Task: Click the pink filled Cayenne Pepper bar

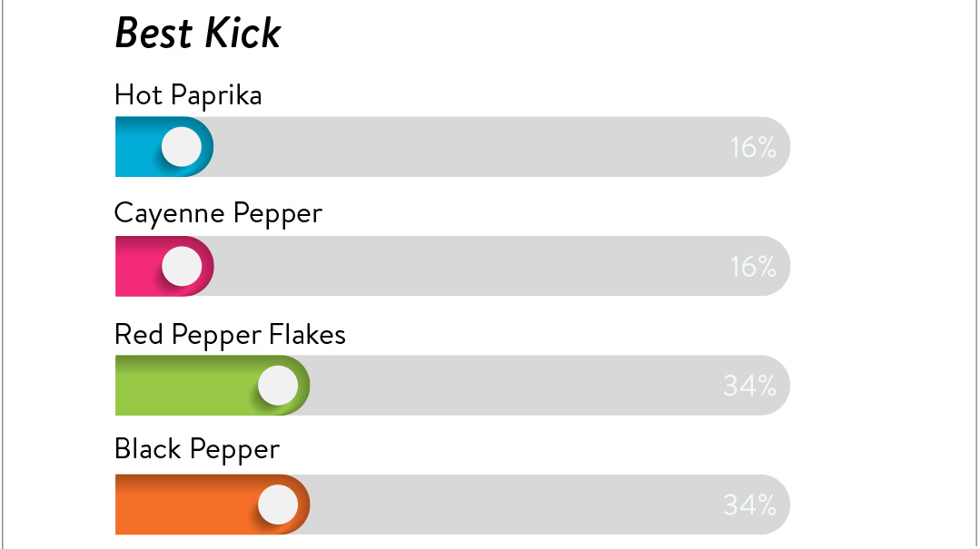Action: click(x=164, y=266)
